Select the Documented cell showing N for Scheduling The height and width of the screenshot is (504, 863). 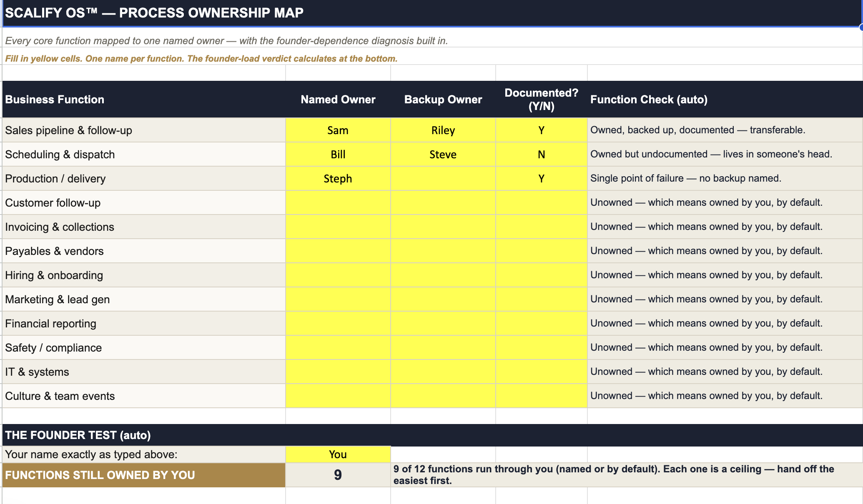pos(541,155)
